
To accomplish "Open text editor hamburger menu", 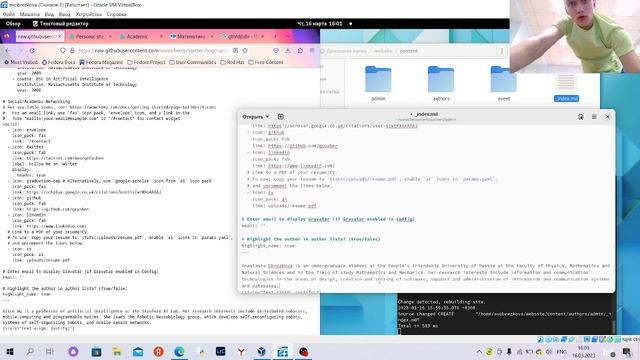I will coord(594,117).
